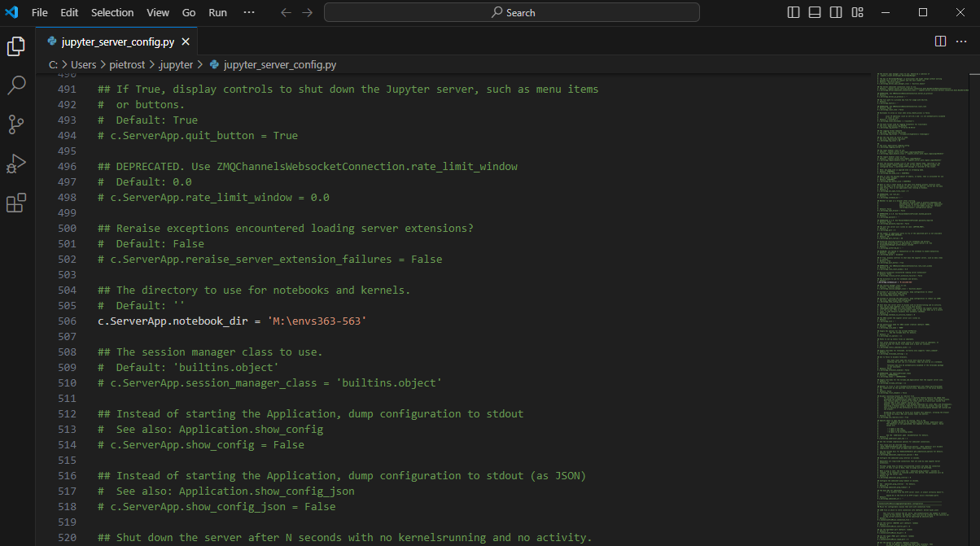Open the File menu
980x546 pixels.
[39, 12]
